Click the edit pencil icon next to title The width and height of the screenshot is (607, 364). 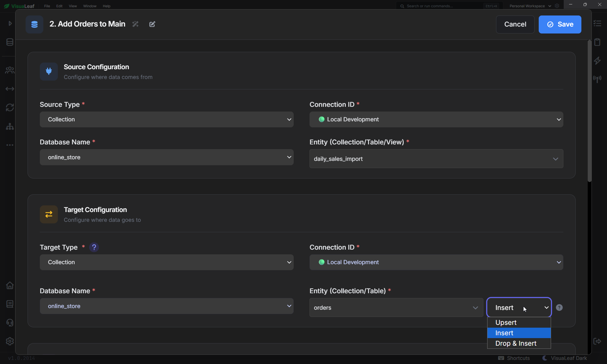pos(152,24)
